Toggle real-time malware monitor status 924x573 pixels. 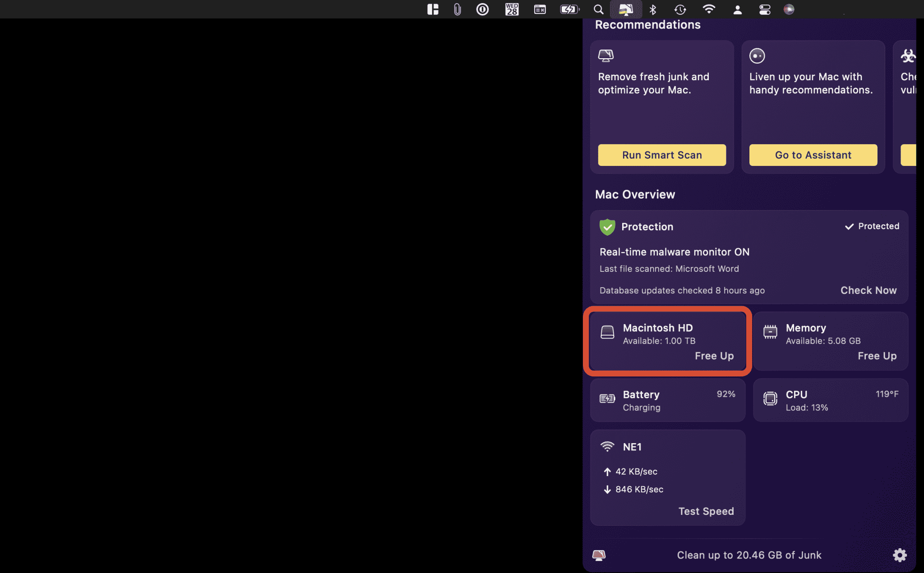675,252
